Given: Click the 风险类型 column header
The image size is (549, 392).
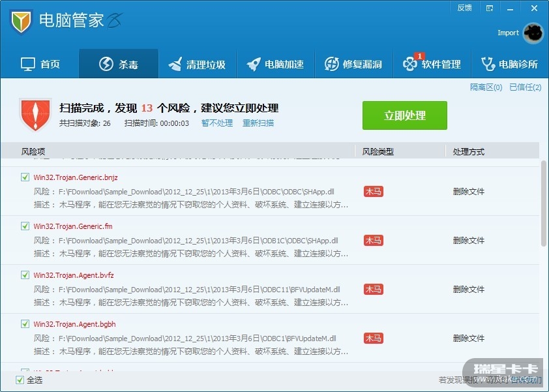Looking at the screenshot, I should click(x=378, y=152).
